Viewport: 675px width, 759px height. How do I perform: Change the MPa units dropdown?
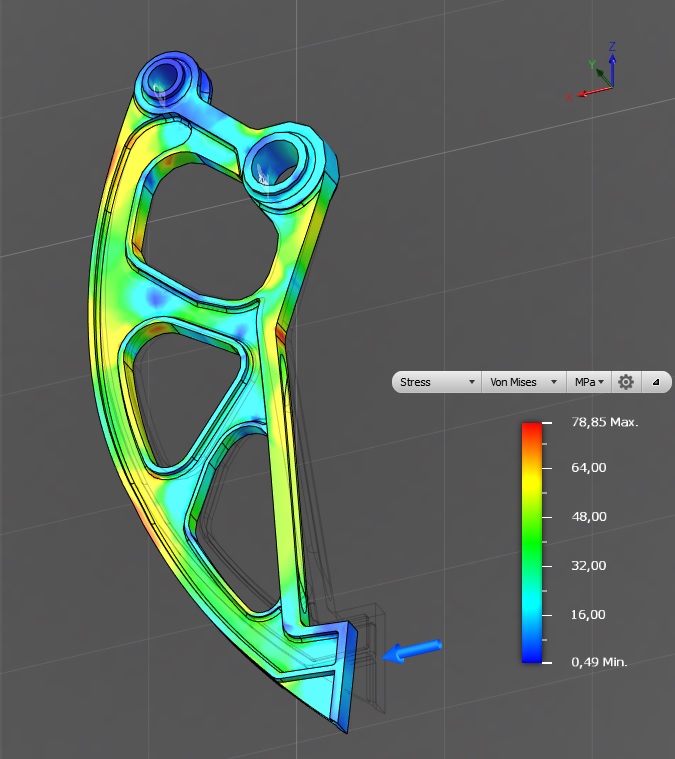pos(589,382)
